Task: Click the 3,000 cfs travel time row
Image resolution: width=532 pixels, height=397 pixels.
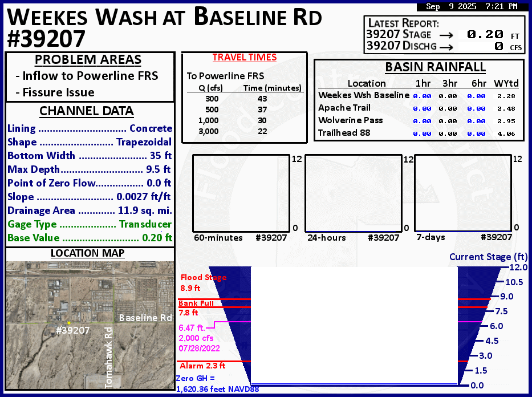Action: click(x=233, y=131)
